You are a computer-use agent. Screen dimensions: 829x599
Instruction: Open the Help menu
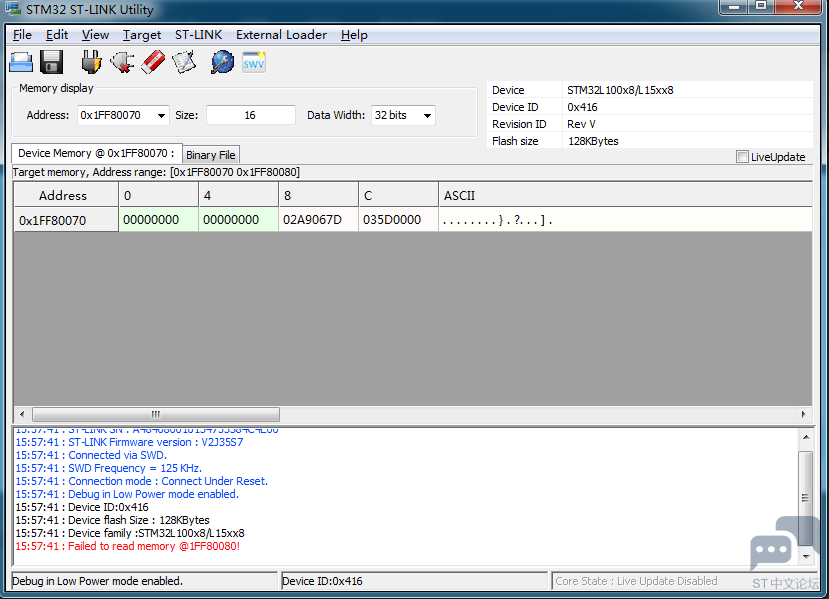coord(354,35)
